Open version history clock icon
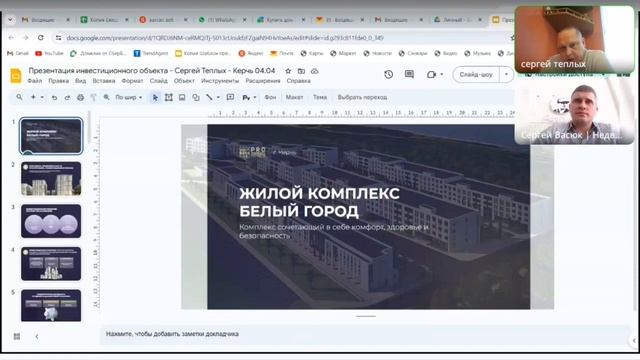This screenshot has width=640, height=360. (389, 74)
